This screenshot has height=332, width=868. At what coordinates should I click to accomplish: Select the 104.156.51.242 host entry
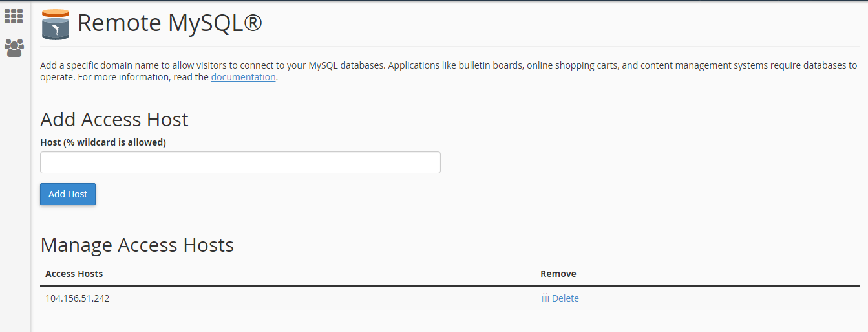point(77,298)
